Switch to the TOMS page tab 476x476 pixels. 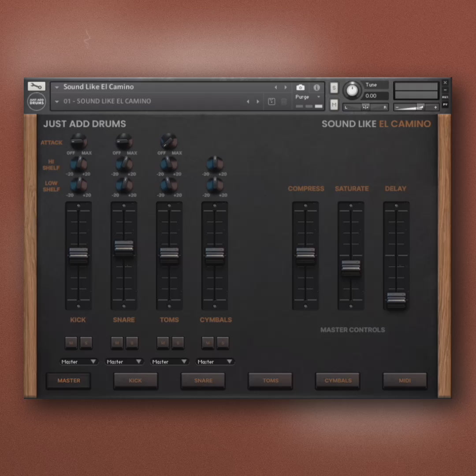point(270,380)
